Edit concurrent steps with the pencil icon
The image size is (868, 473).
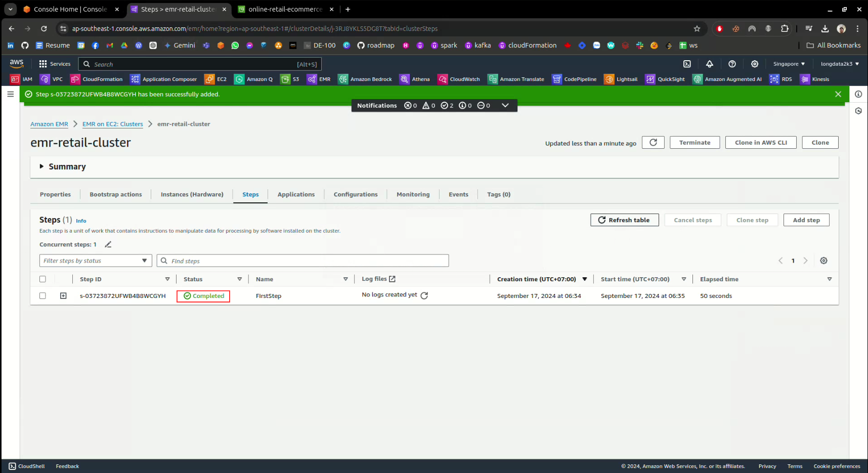pos(108,244)
